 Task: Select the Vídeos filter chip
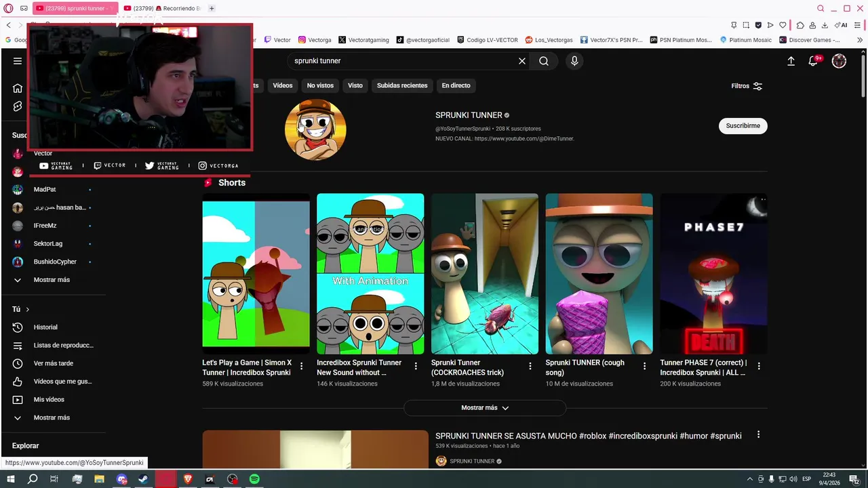point(283,85)
